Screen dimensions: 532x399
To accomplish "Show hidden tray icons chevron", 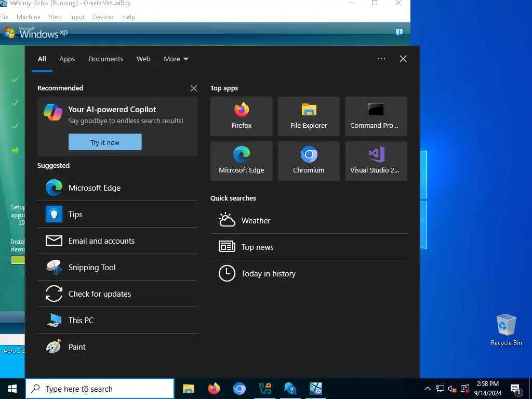I will point(428,389).
